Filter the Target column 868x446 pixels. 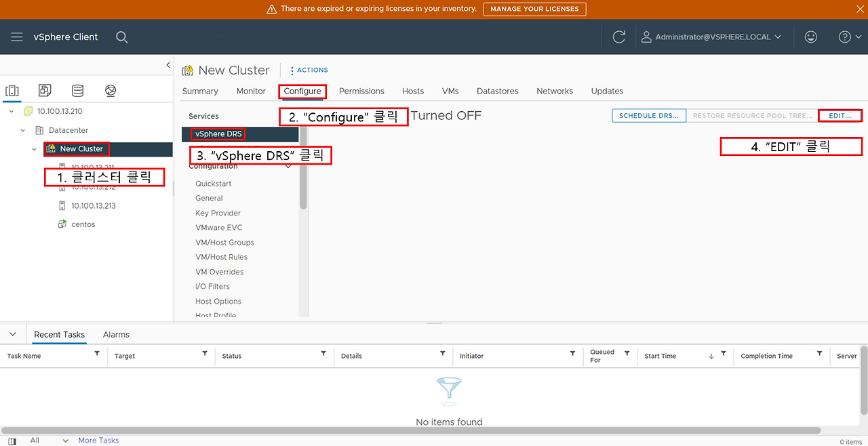click(205, 354)
